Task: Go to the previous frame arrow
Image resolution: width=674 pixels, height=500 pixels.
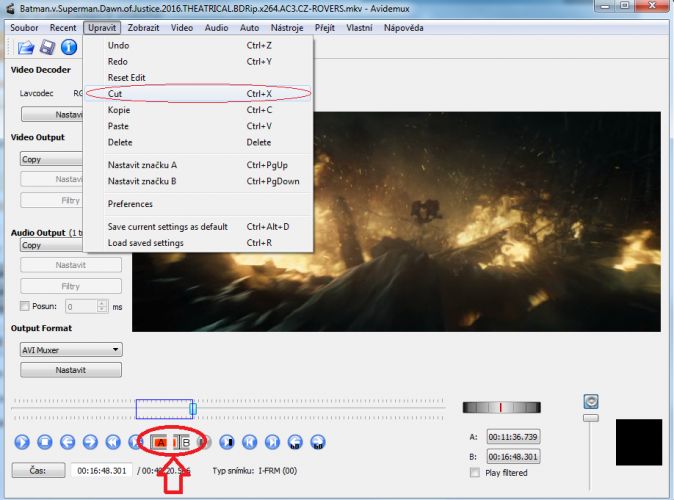Action: tap(67, 442)
